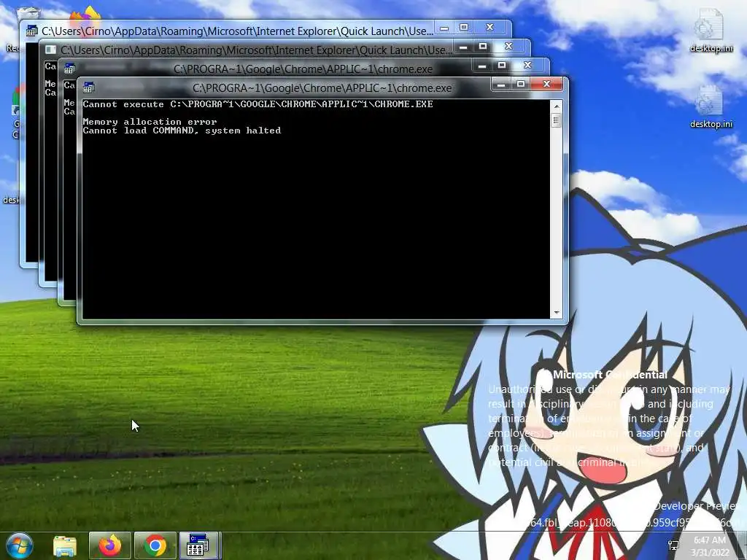The image size is (747, 560).
Task: Close the second chrome.exe window behind
Action: click(x=527, y=65)
